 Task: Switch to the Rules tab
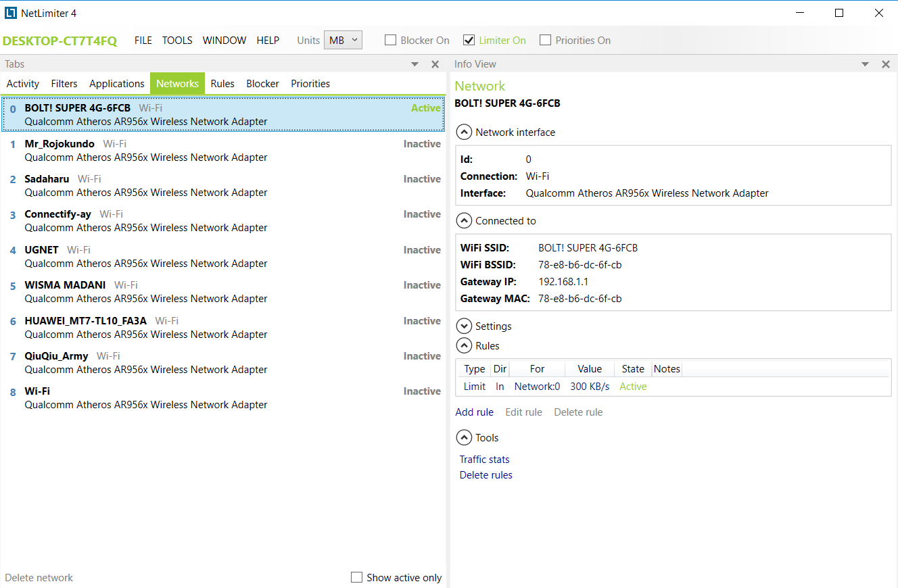pyautogui.click(x=222, y=84)
